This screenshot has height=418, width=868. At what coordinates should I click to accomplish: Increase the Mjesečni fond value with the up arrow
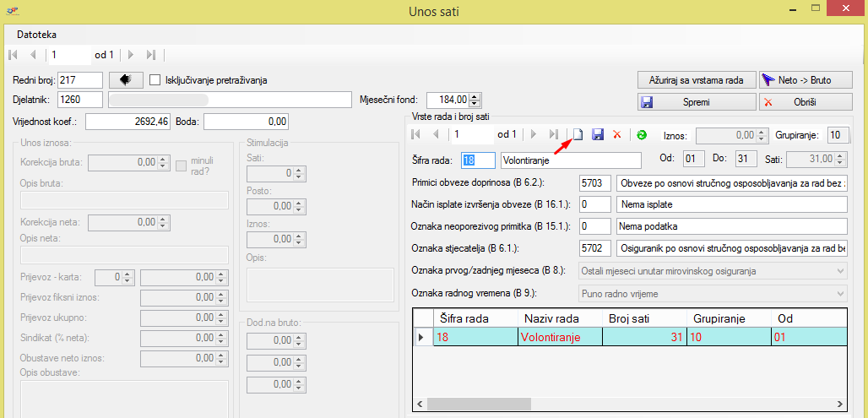pyautogui.click(x=475, y=96)
